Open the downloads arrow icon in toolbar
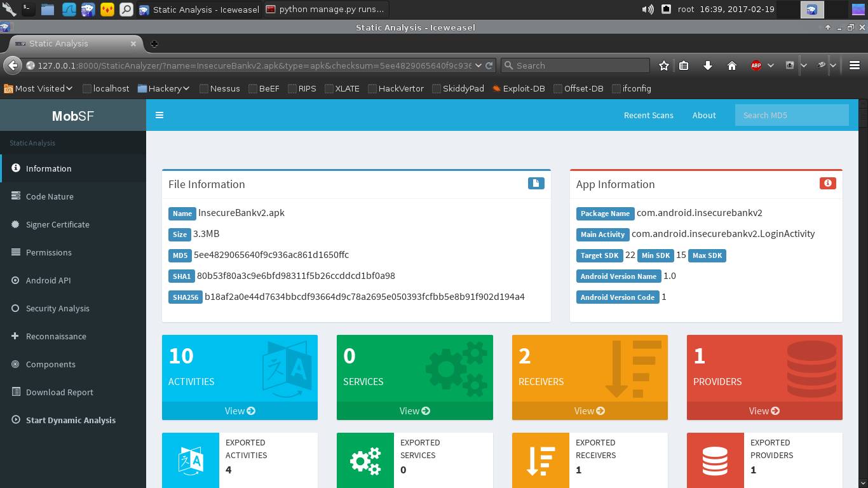The image size is (868, 488). click(708, 65)
